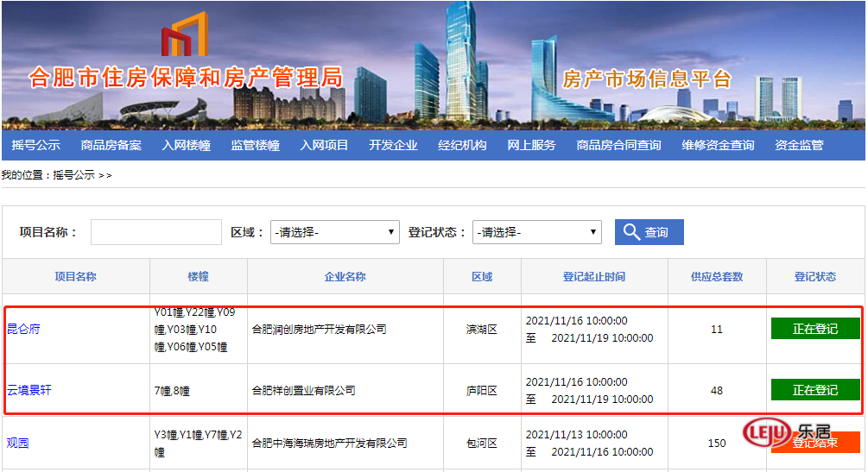Screen dimensions: 868x472
Task: Click the 房产市场信息平台 banner text
Action: coord(647,79)
